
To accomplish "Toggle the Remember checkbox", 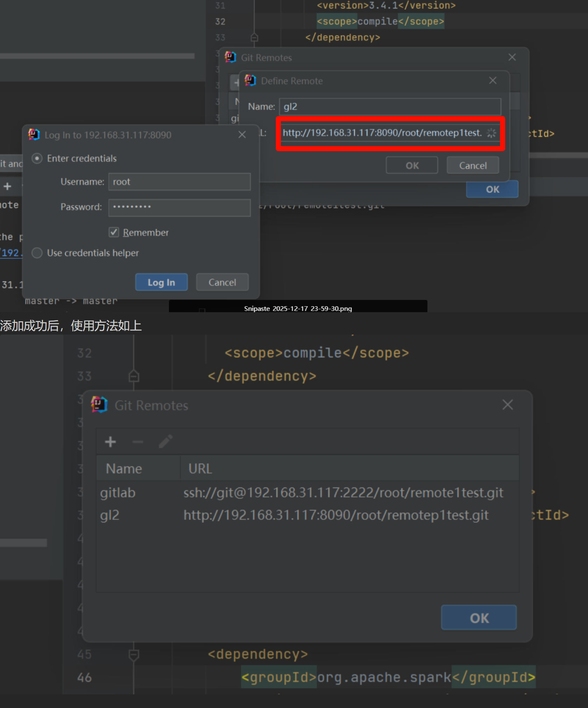I will [x=114, y=232].
